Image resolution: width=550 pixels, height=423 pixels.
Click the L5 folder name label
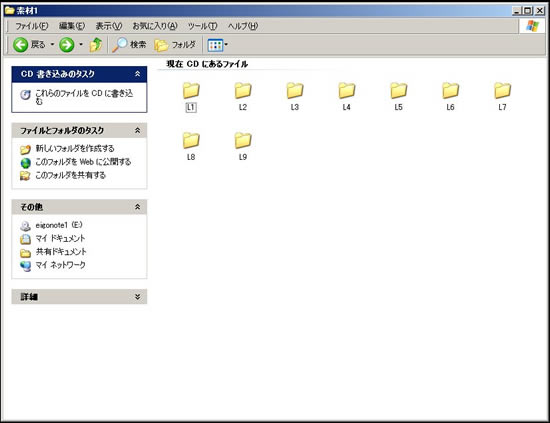398,107
